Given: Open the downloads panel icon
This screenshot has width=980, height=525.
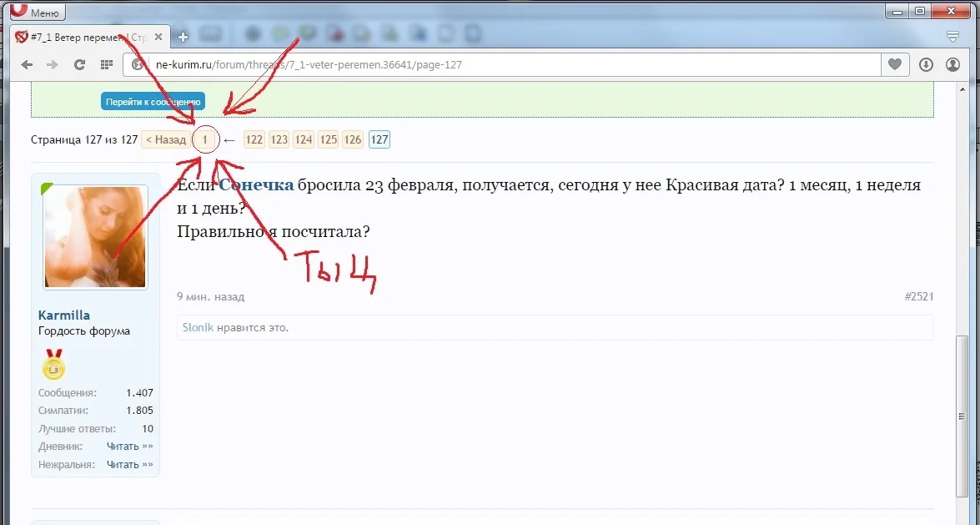Looking at the screenshot, I should (926, 64).
